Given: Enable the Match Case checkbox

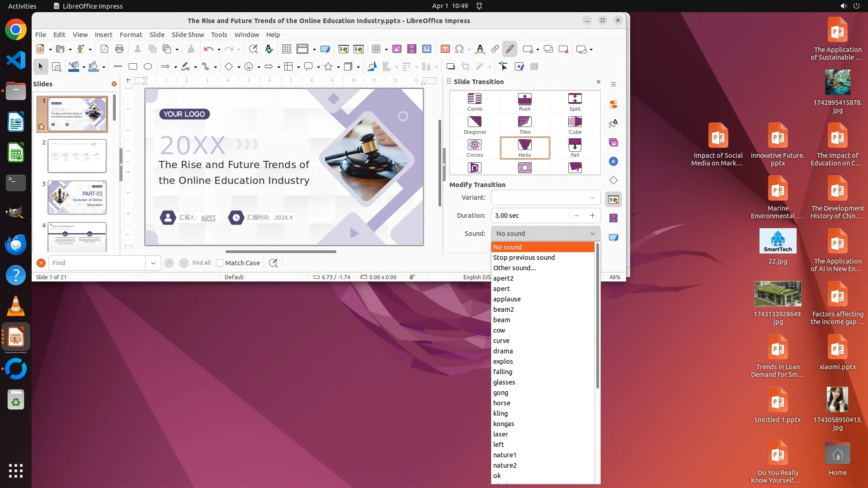Looking at the screenshot, I should coord(220,263).
